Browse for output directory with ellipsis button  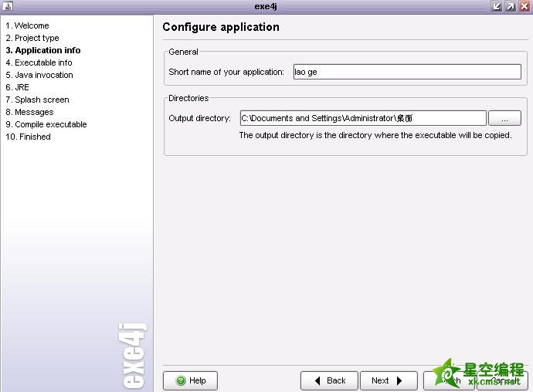point(504,118)
